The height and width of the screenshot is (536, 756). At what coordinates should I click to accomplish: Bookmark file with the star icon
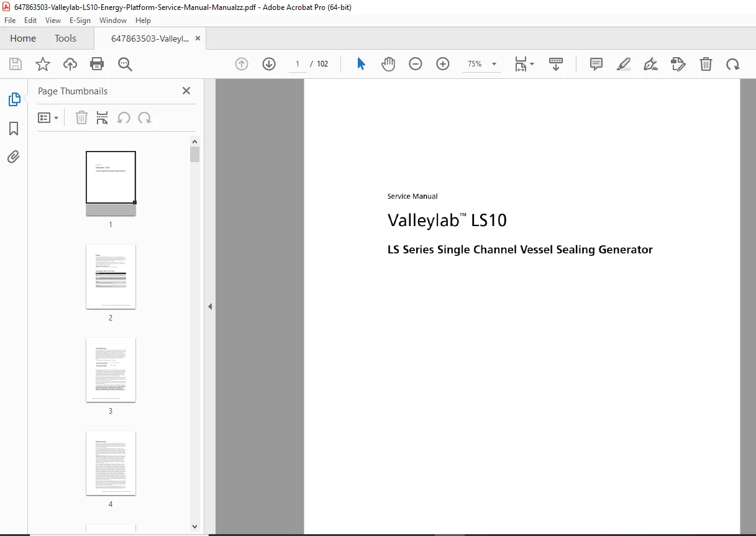click(x=43, y=64)
